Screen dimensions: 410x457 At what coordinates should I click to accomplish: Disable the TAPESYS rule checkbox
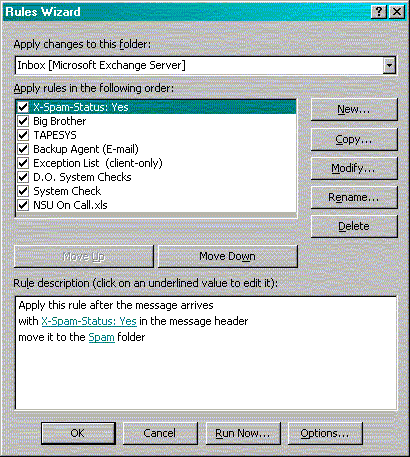pos(23,135)
